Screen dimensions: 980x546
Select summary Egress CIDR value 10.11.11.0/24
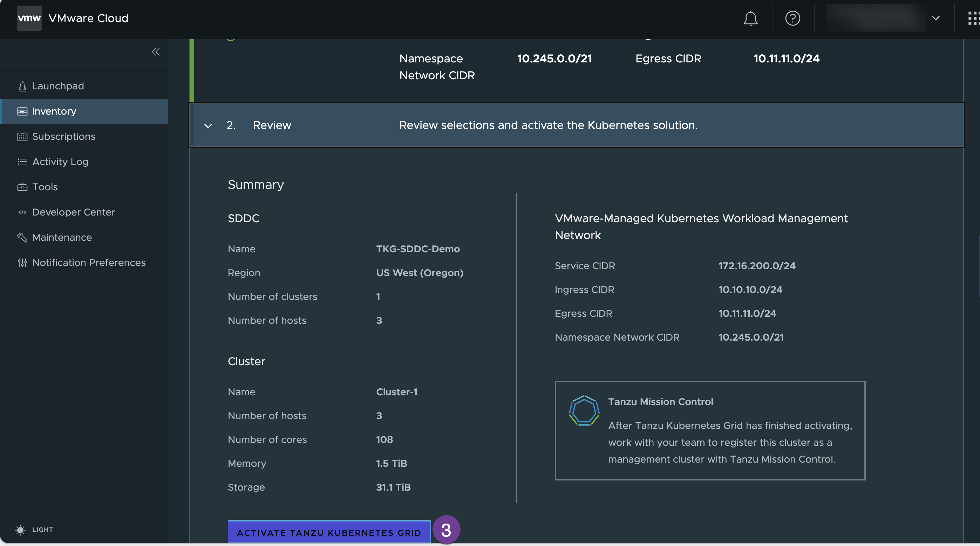point(747,314)
